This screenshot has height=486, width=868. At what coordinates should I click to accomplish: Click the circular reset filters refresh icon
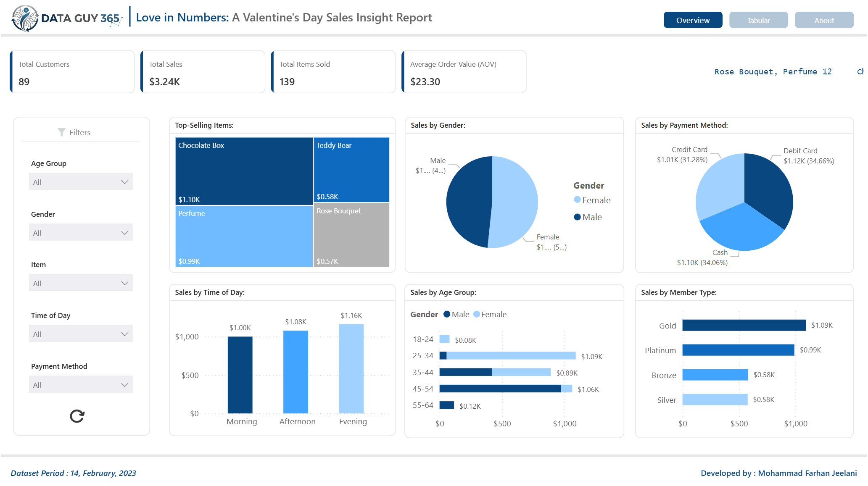[x=77, y=416]
